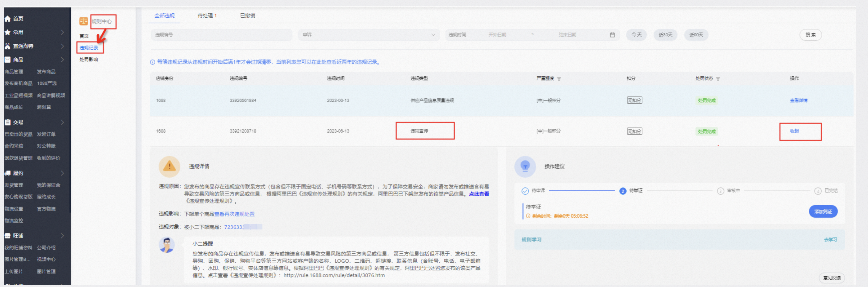The width and height of the screenshot is (868, 287).
Task: Click the 商品 section icon
Action: pyautogui.click(x=7, y=60)
